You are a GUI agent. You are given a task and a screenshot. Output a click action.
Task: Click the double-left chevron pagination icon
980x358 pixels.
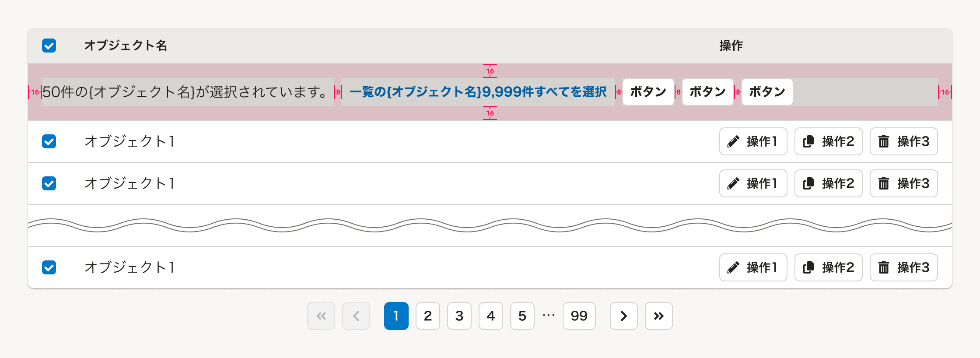(321, 316)
